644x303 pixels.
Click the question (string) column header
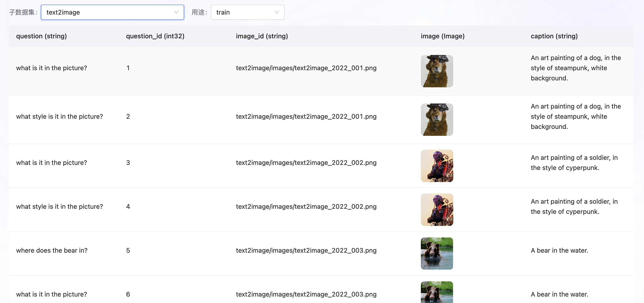pyautogui.click(x=41, y=36)
